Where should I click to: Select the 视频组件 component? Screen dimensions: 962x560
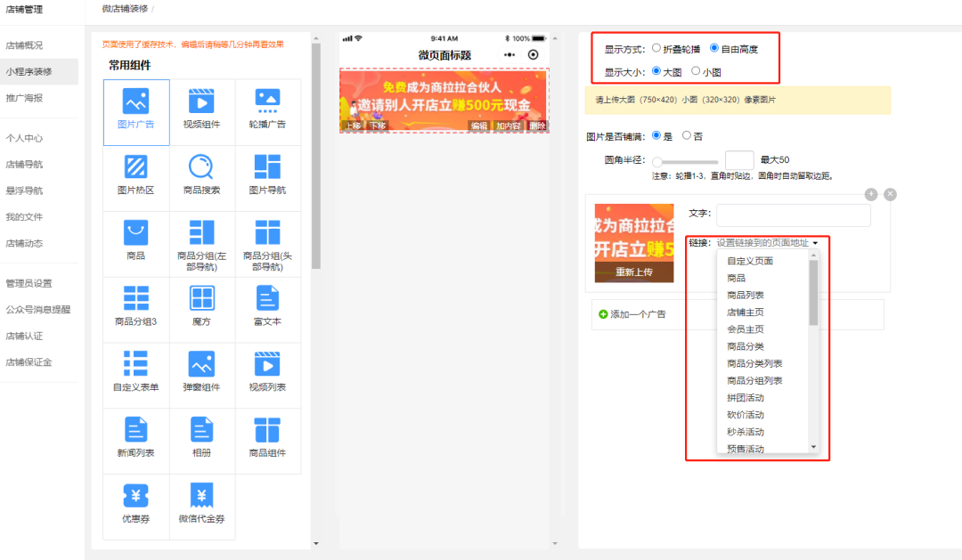pos(201,111)
